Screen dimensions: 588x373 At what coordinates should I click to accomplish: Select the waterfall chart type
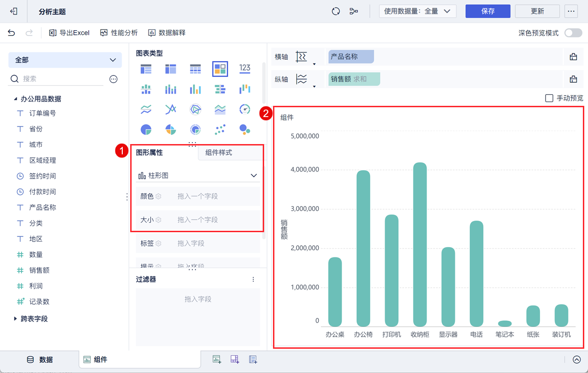(245, 89)
